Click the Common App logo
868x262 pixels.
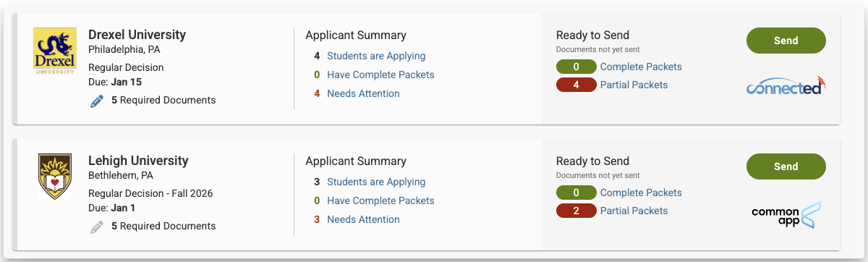tap(786, 214)
